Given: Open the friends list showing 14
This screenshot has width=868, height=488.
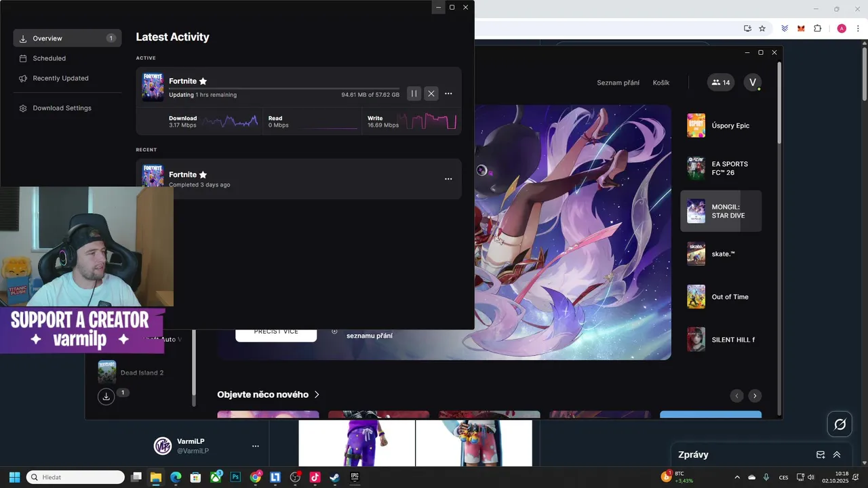Looking at the screenshot, I should click(721, 83).
